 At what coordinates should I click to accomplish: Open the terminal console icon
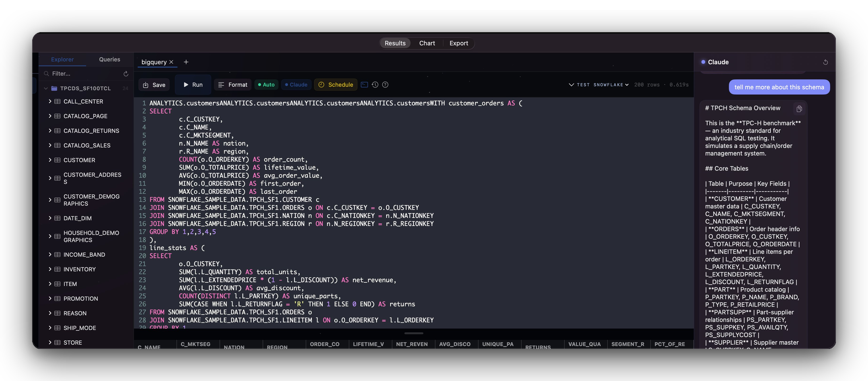(x=364, y=85)
